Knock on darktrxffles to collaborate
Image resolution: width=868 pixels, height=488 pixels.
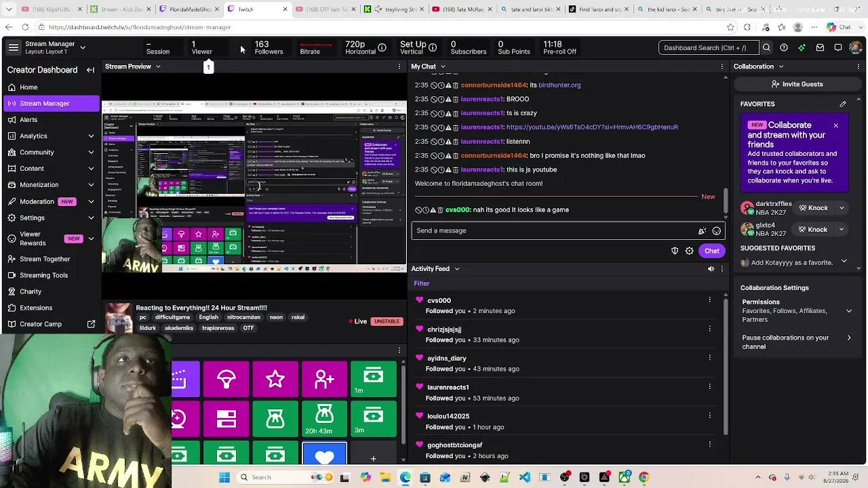coord(813,208)
